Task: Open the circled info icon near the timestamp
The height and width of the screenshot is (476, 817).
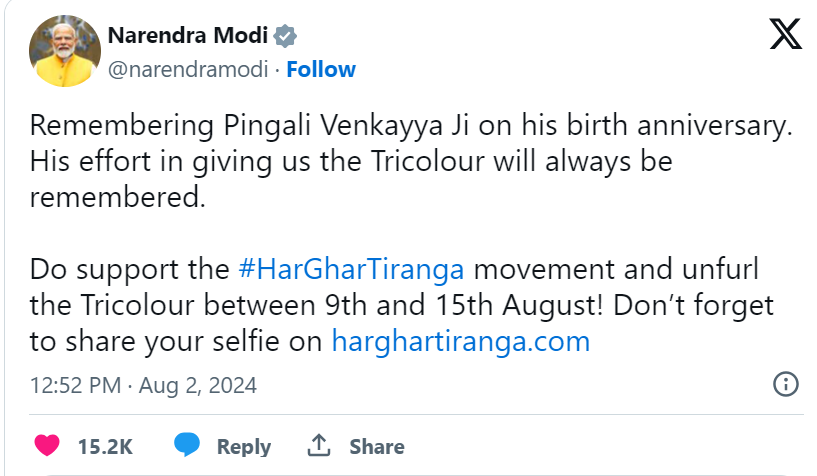Action: pyautogui.click(x=786, y=384)
